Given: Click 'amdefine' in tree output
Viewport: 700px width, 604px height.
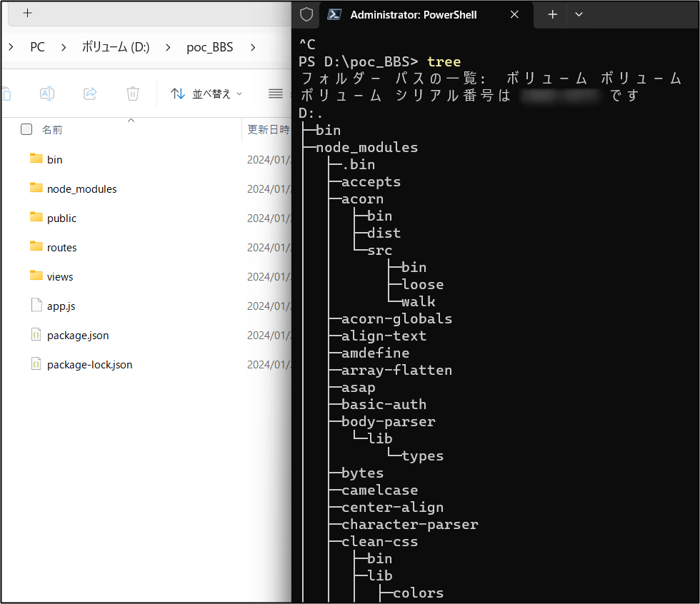Looking at the screenshot, I should (x=376, y=353).
